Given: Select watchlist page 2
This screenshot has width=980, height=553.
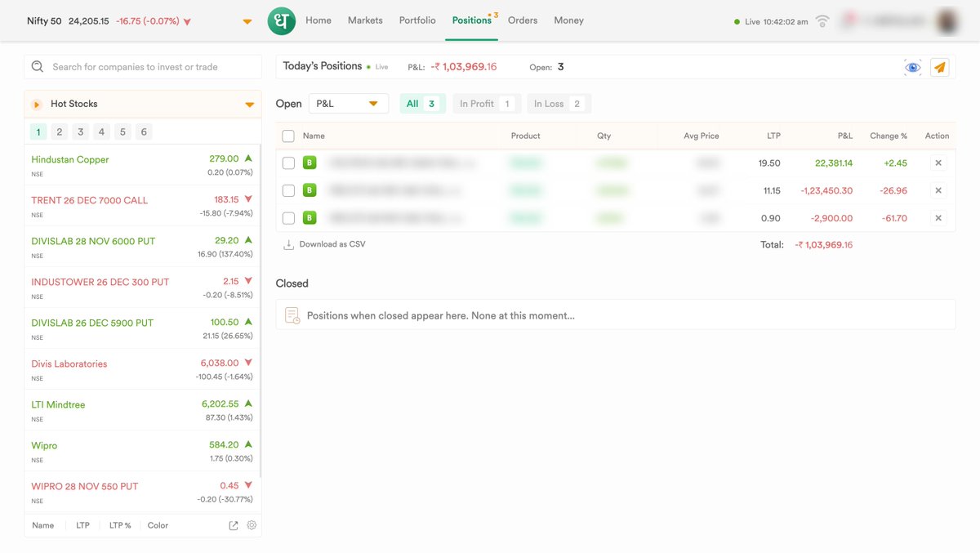Looking at the screenshot, I should [x=60, y=132].
